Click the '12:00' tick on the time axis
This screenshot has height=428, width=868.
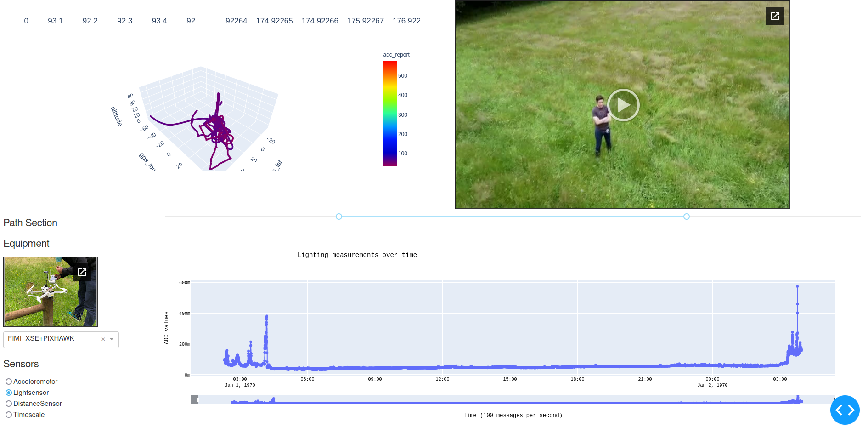coord(442,379)
